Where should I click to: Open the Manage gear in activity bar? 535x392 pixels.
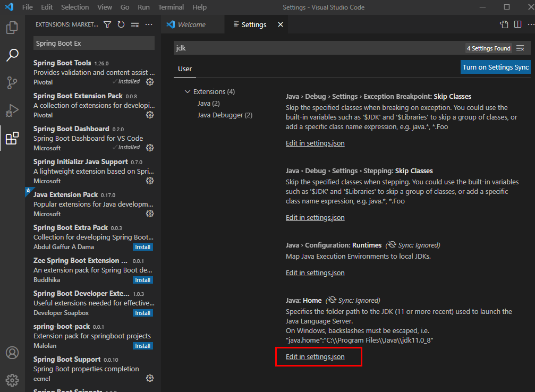click(12, 380)
